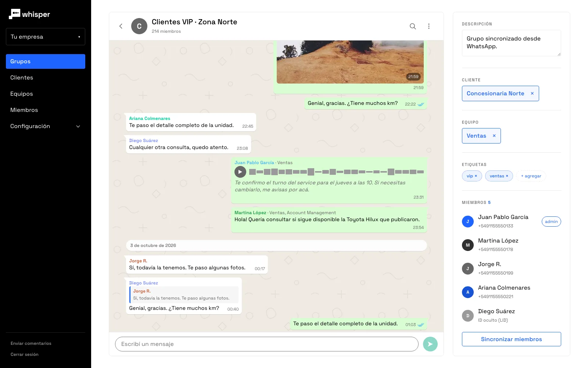The height and width of the screenshot is (368, 588).
Task: Click Martina López's message about Toyota Hilux
Action: point(329,220)
